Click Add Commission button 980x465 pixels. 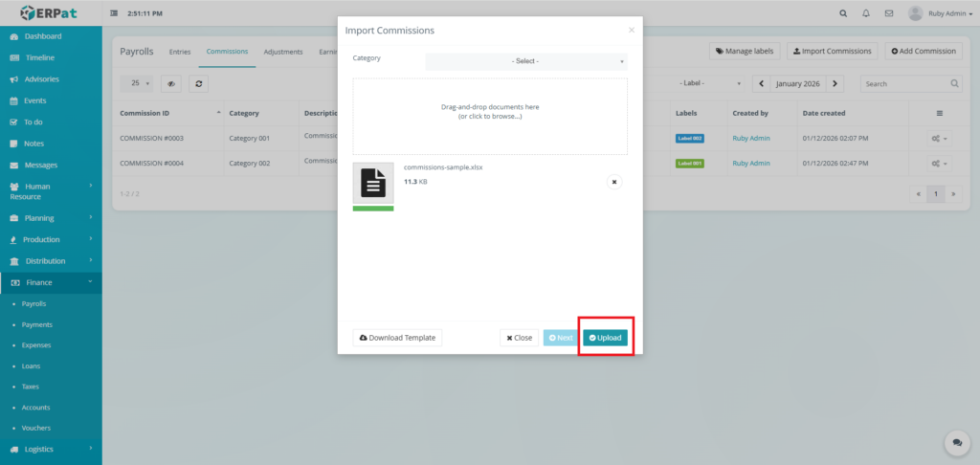[x=924, y=52]
